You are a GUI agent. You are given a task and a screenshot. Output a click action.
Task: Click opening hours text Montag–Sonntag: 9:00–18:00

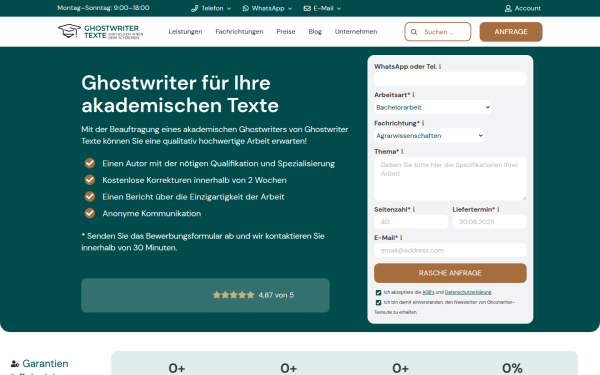[103, 8]
